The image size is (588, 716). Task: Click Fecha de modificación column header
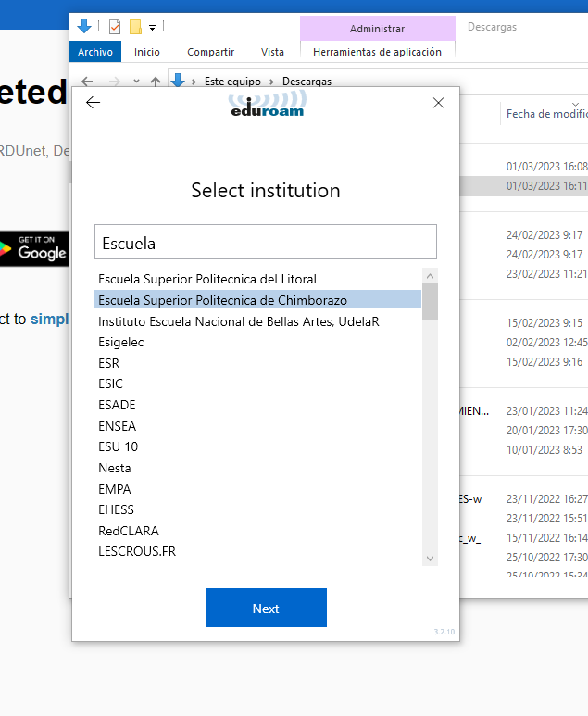click(547, 114)
